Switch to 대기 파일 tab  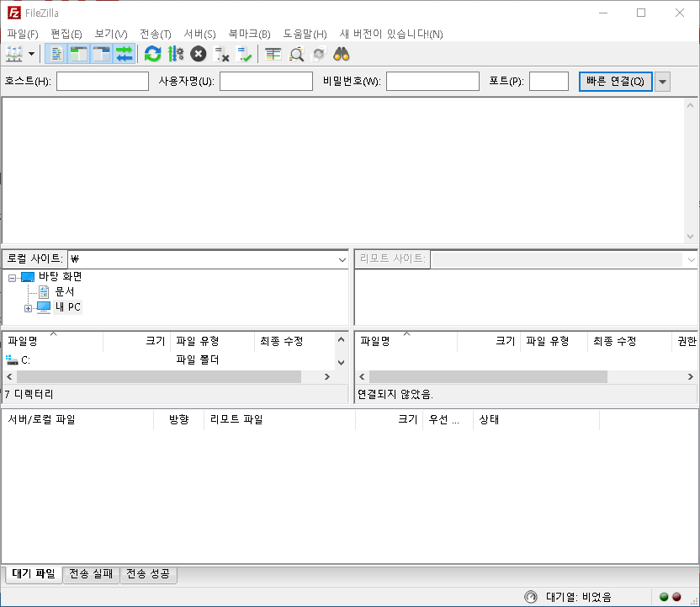tap(34, 574)
